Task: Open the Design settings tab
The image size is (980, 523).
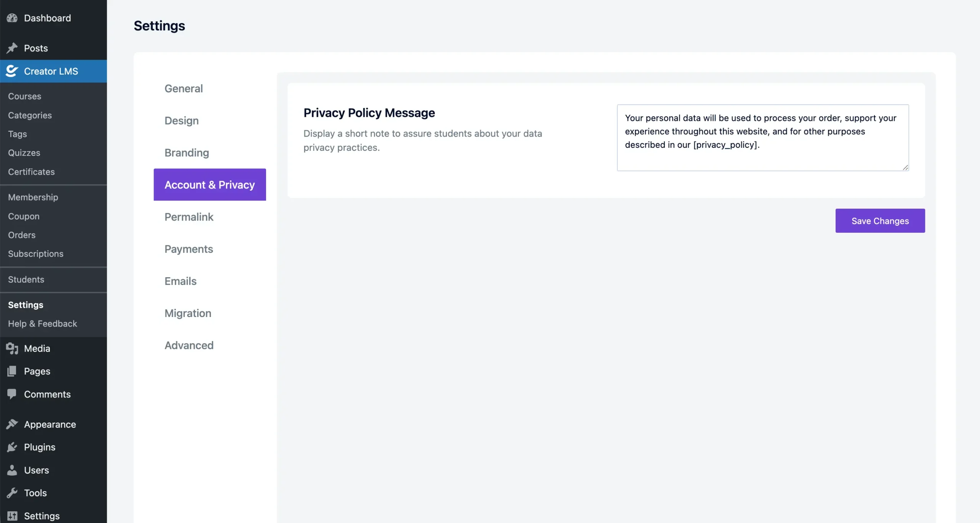Action: coord(181,120)
